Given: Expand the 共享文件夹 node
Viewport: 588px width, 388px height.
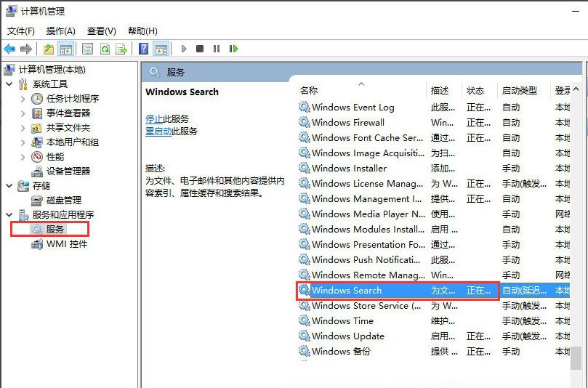Looking at the screenshot, I should coord(23,128).
